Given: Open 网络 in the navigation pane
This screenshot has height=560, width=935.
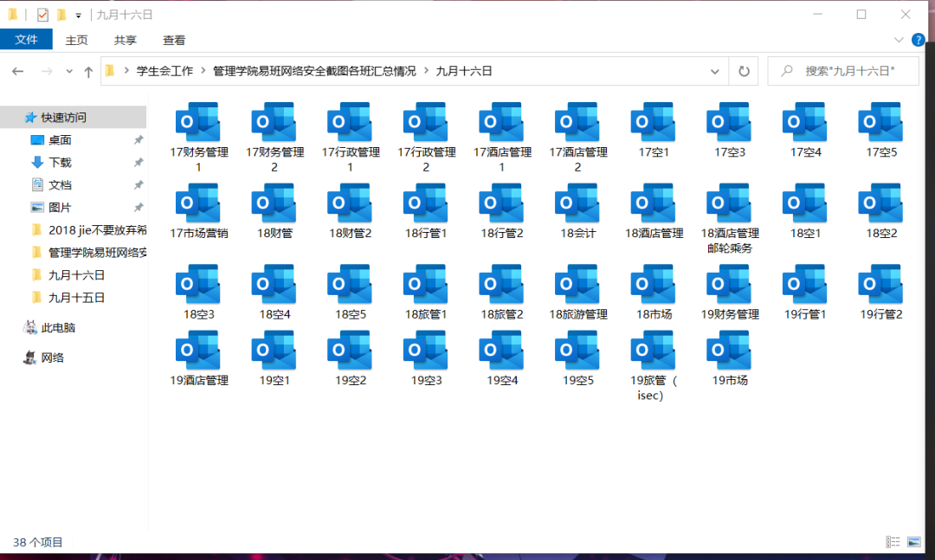Looking at the screenshot, I should pyautogui.click(x=53, y=357).
